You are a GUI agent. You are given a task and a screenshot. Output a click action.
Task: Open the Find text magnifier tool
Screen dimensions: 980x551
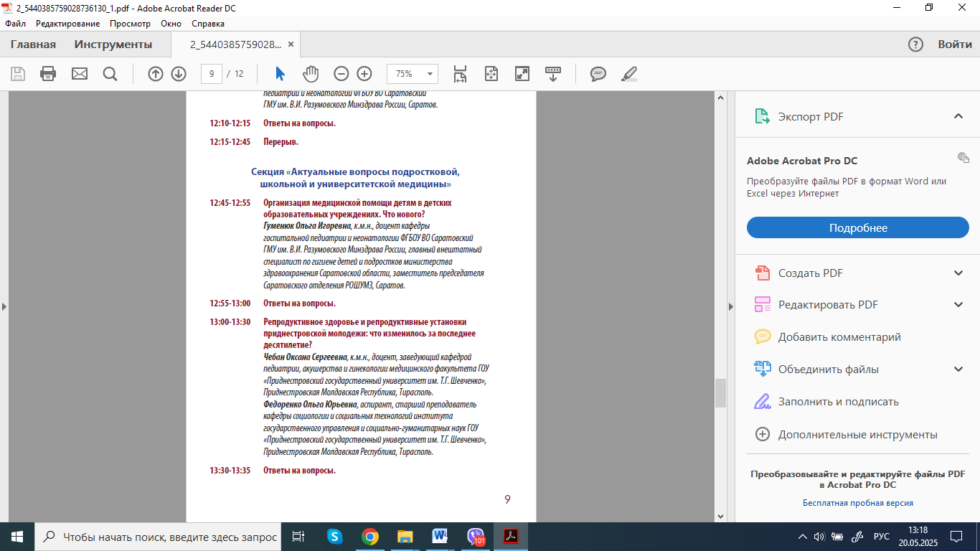pos(110,74)
